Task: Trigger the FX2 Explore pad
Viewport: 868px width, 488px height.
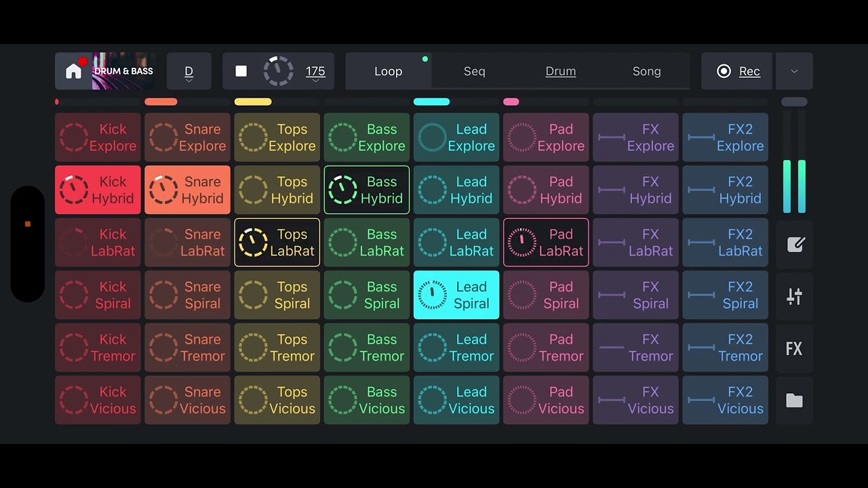Action: [x=726, y=138]
